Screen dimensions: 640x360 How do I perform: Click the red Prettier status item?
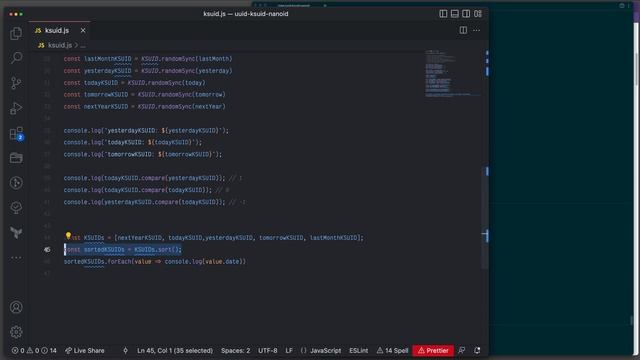(x=433, y=351)
